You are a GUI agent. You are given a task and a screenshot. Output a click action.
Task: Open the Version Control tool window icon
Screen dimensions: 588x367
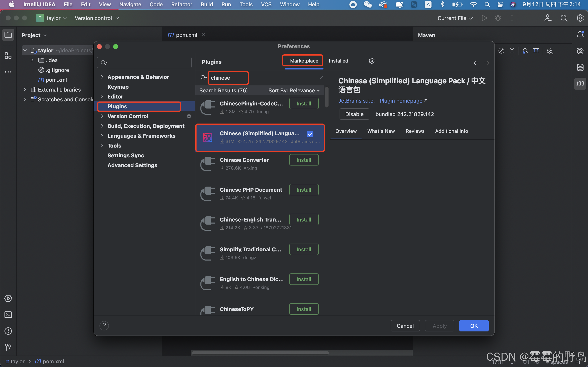tap(8, 347)
